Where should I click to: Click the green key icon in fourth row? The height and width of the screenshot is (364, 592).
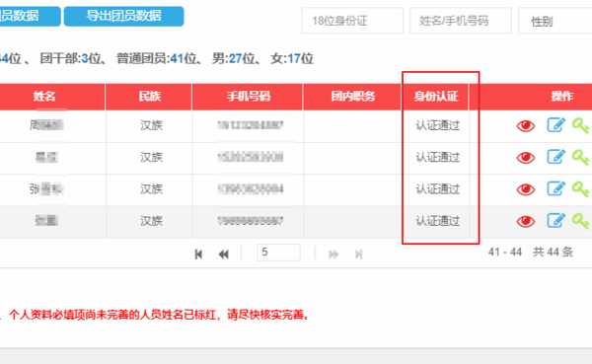coord(581,221)
